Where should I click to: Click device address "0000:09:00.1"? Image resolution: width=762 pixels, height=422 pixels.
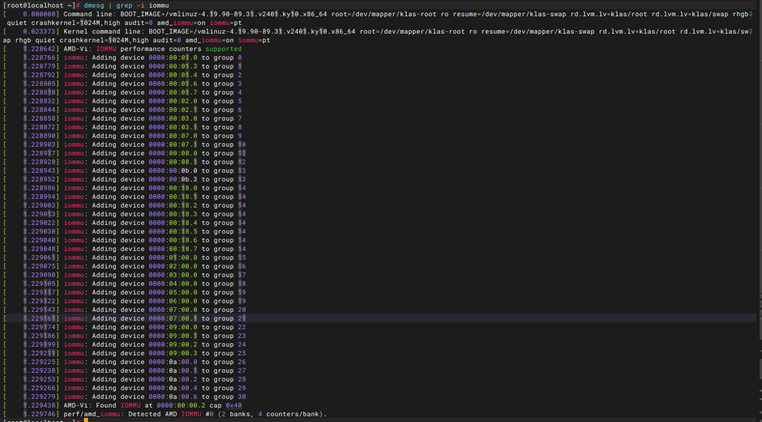point(173,336)
